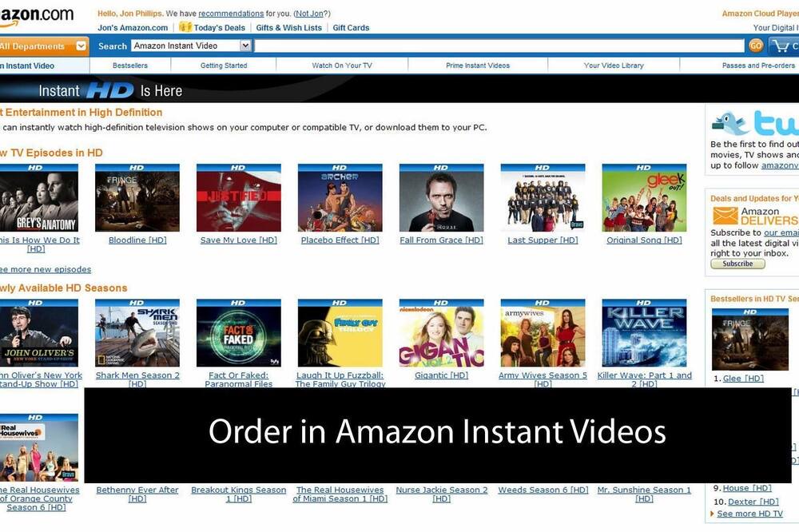Click the Shark Men Season 2 link
Screen dimensions: 799x532
pyautogui.click(x=137, y=379)
